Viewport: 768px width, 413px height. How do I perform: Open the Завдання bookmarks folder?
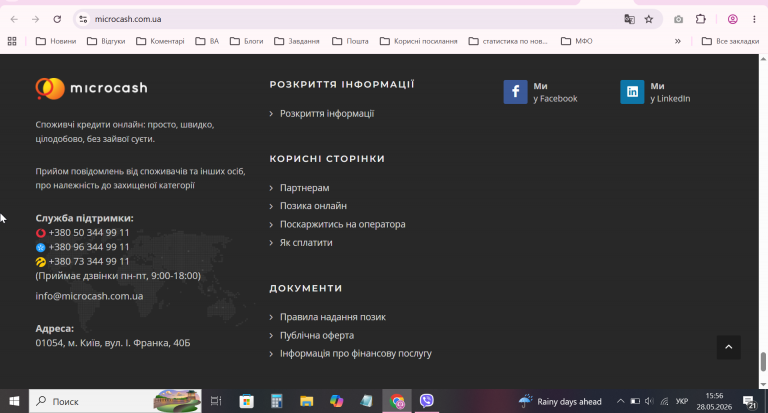[297, 41]
